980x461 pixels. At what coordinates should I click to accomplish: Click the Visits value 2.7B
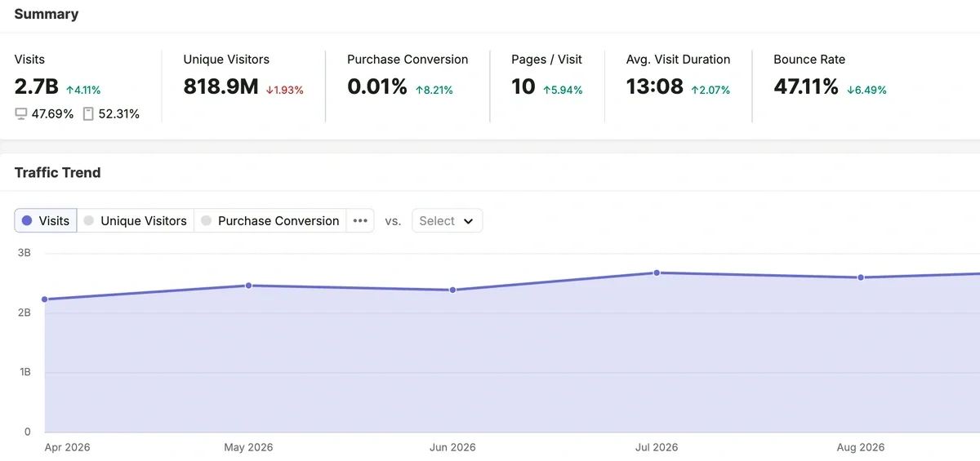pyautogui.click(x=37, y=86)
